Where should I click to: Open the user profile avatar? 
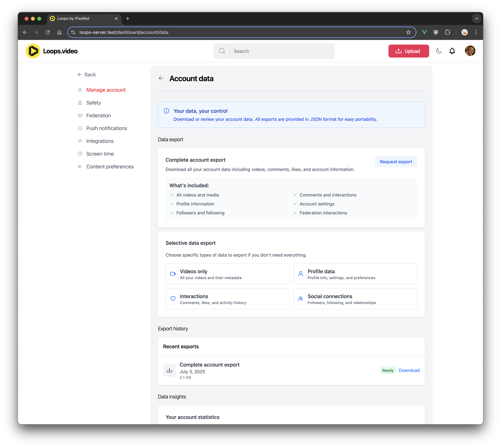470,51
